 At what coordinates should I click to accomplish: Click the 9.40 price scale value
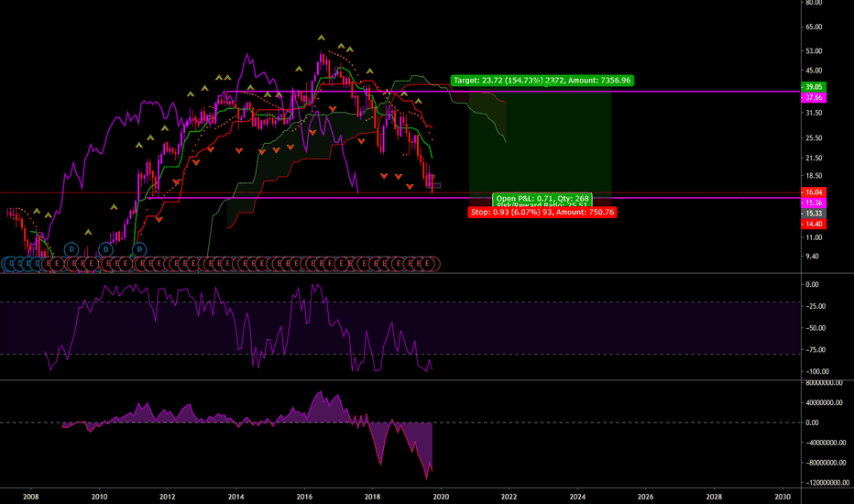[x=812, y=256]
